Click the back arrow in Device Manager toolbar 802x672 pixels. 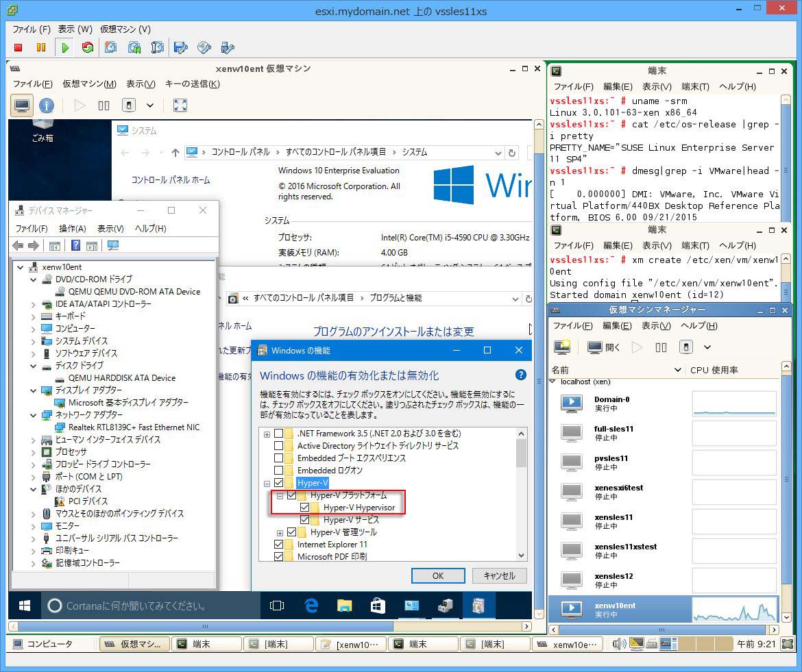tap(18, 246)
